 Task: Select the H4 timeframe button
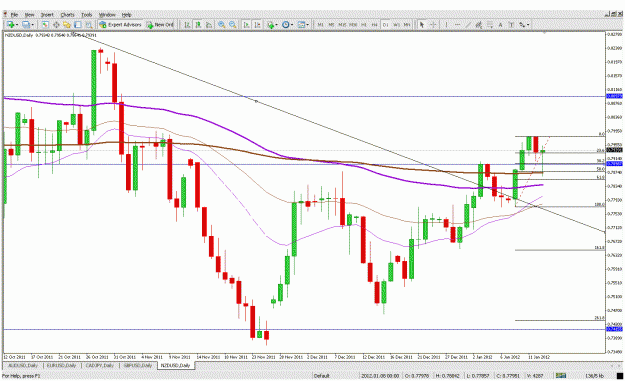pyautogui.click(x=374, y=25)
